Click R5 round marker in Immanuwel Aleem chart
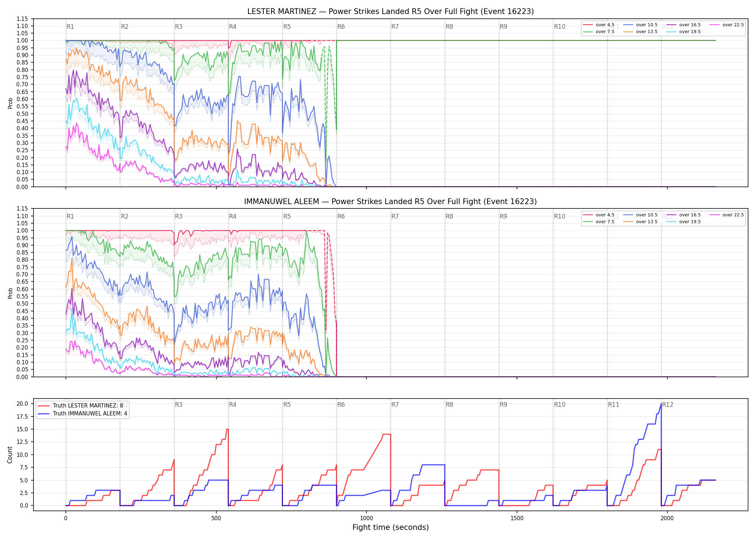The image size is (756, 540). click(287, 216)
